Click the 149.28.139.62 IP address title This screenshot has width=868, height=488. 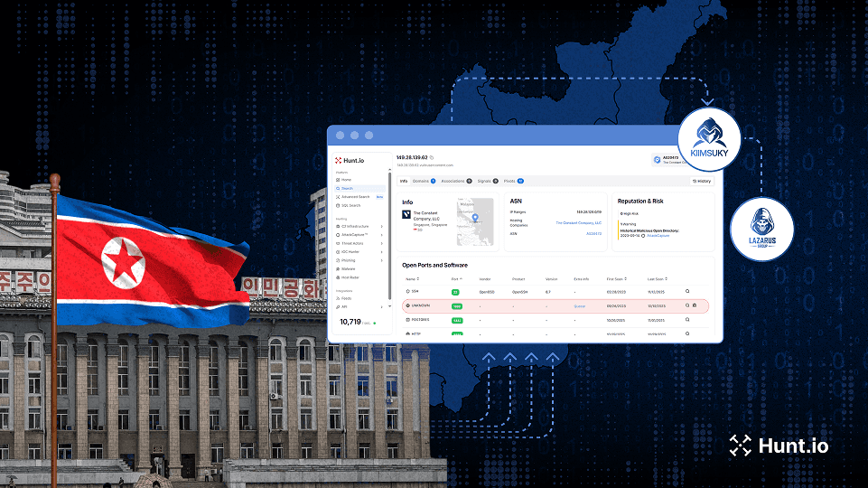tap(412, 158)
